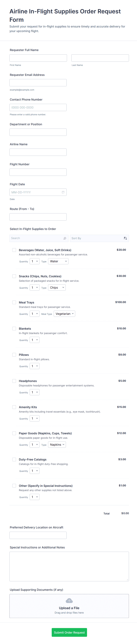Click the search magnifier icon

65,238
